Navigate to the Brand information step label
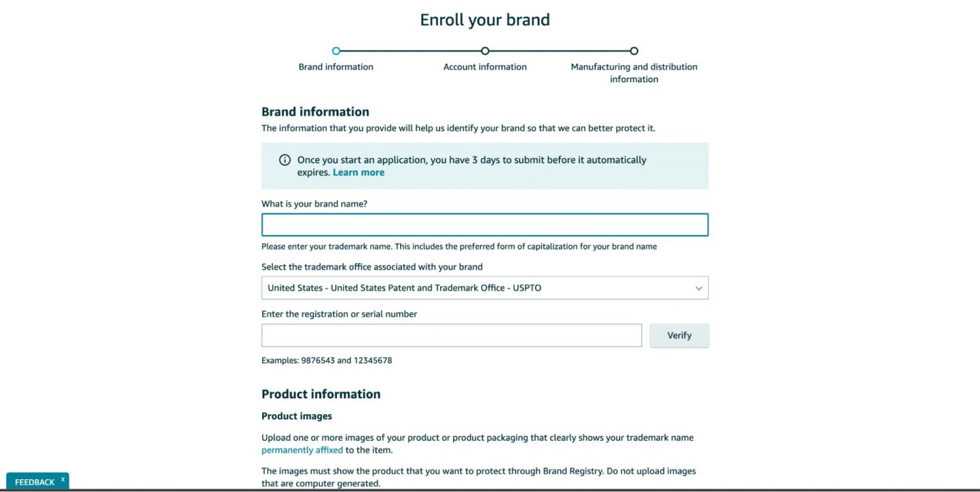980x492 pixels. click(x=336, y=66)
